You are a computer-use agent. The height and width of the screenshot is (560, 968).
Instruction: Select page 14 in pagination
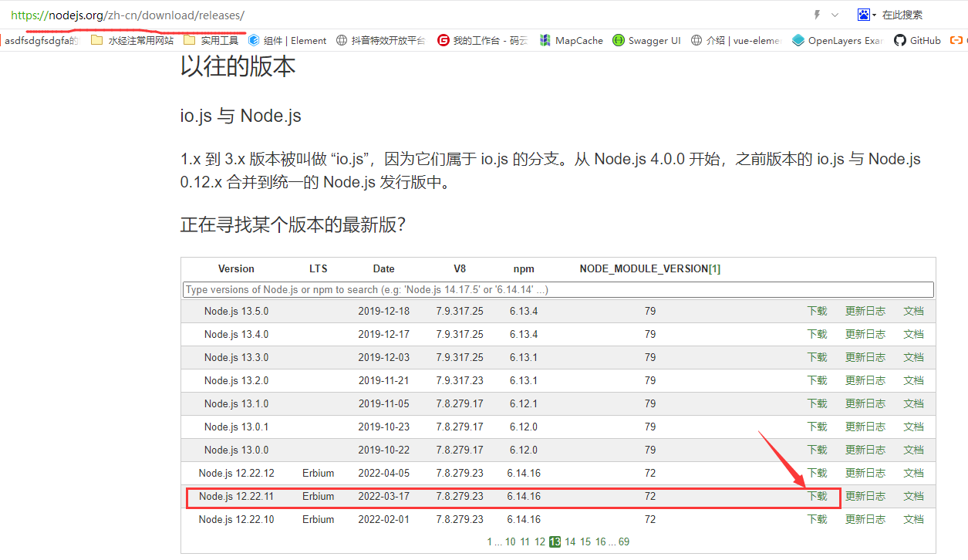(570, 541)
